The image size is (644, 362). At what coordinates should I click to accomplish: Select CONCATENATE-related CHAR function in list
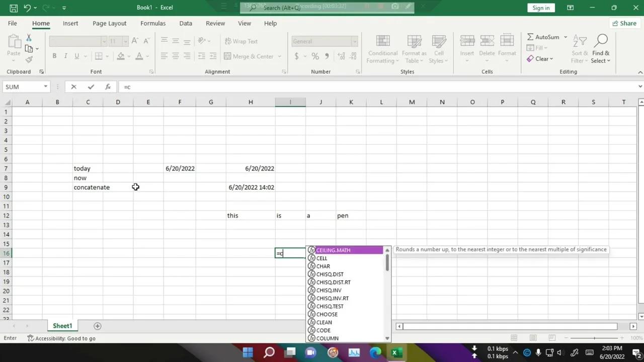[323, 266]
